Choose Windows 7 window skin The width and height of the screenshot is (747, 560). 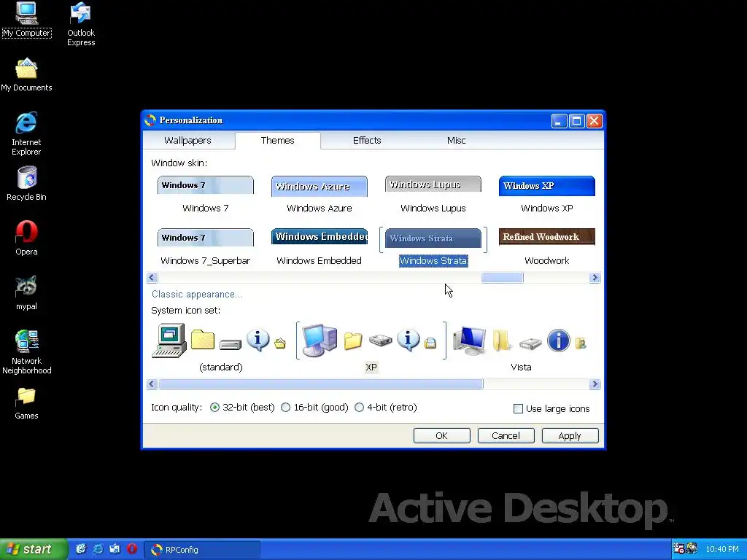[205, 195]
